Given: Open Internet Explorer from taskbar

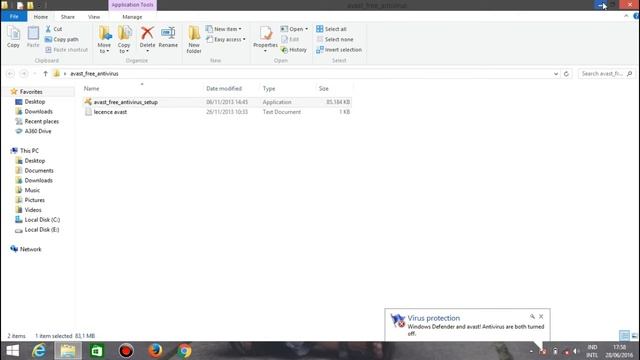Looking at the screenshot, I should (x=39, y=351).
